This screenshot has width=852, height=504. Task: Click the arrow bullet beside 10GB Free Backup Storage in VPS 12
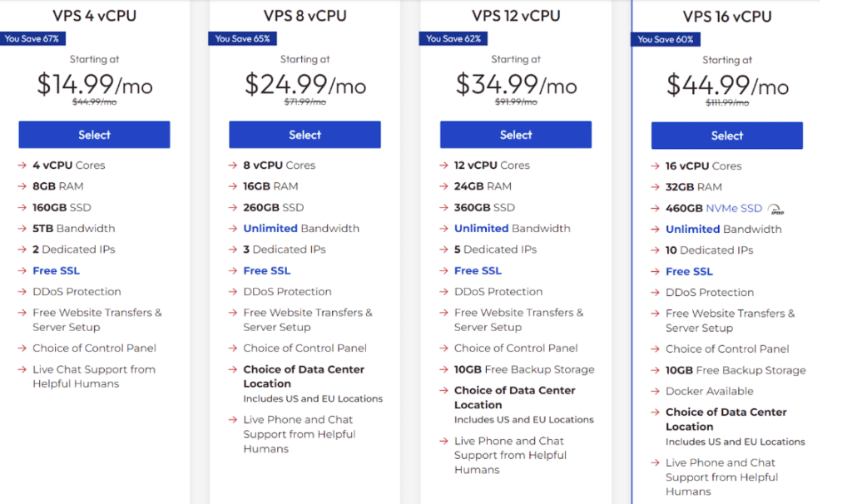tap(444, 369)
